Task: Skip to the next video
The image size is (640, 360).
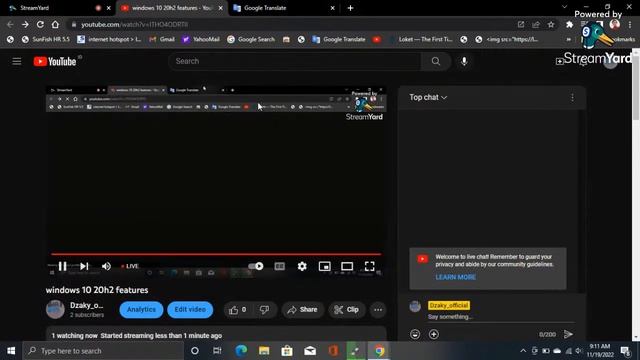Action: [84, 266]
